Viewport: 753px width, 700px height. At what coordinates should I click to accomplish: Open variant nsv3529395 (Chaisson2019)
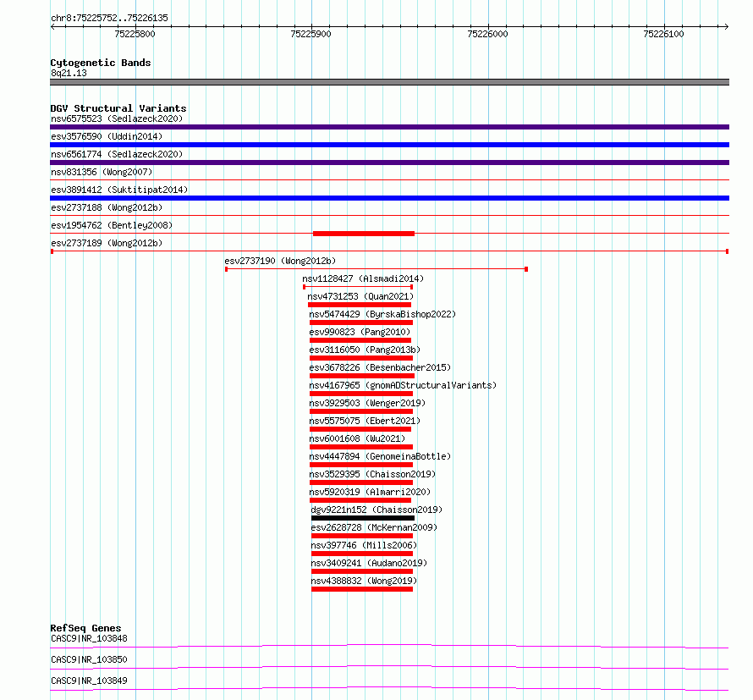click(372, 474)
